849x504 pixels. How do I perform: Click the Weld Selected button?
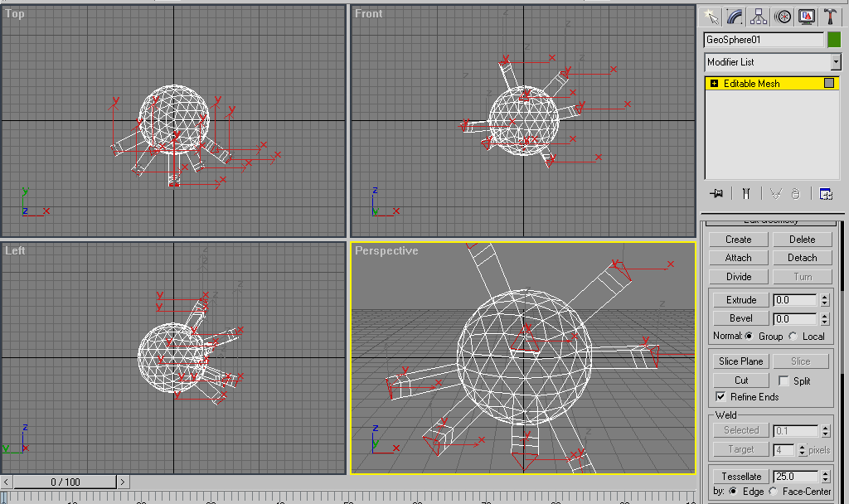click(x=741, y=430)
